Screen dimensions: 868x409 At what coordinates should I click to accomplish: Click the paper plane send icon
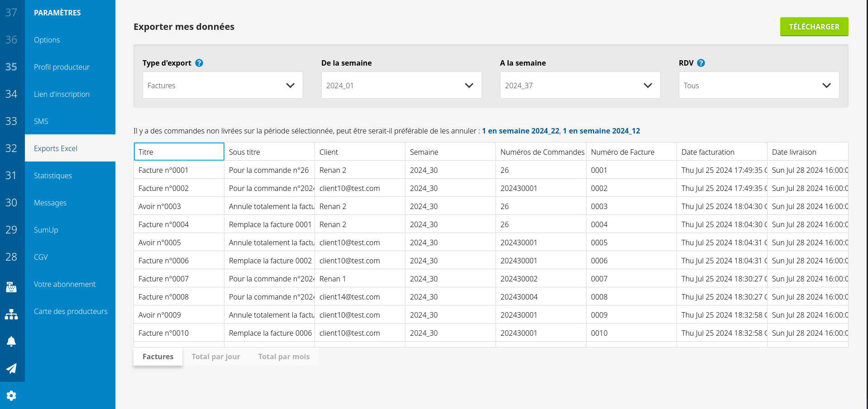11,368
